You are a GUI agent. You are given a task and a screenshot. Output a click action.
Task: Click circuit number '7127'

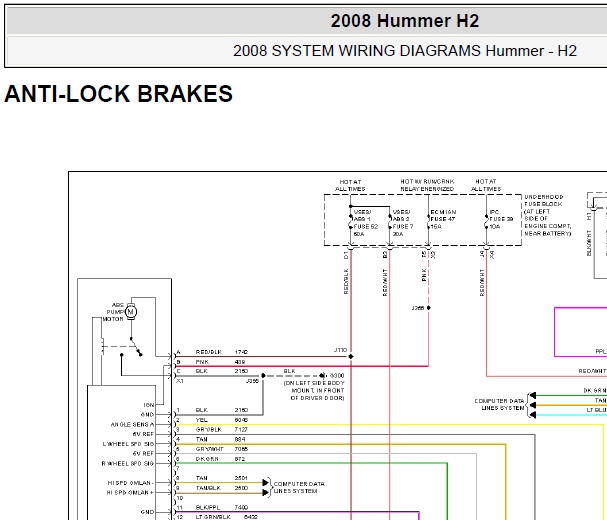coord(241,429)
